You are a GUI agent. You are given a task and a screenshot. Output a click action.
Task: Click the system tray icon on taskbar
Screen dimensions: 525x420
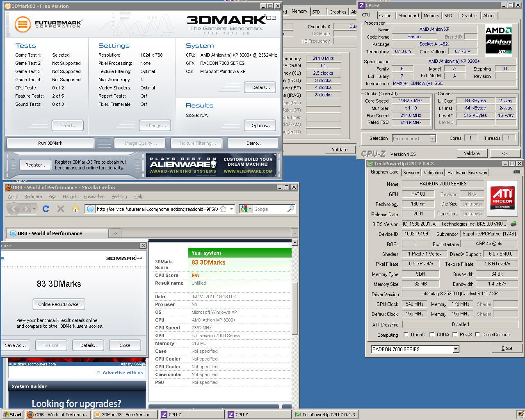coord(520,414)
